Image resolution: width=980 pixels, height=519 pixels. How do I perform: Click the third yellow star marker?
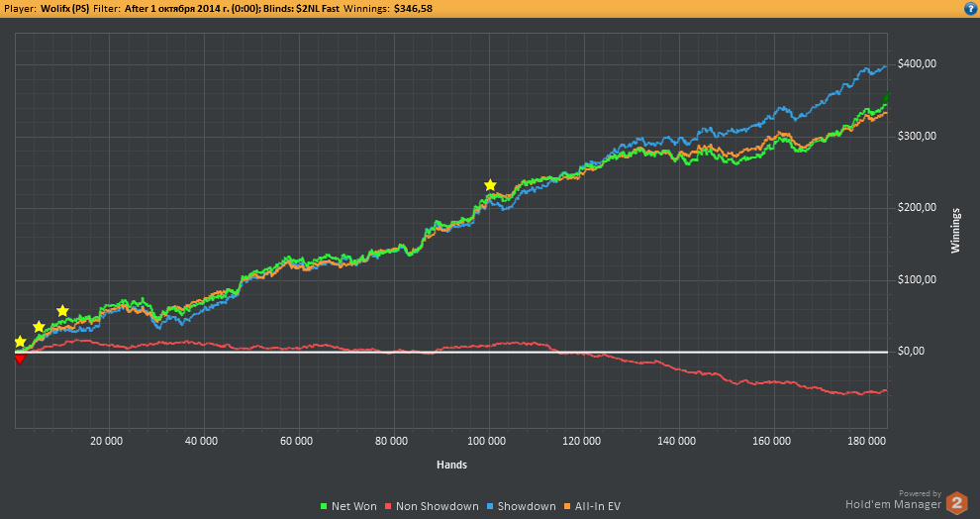(x=62, y=311)
